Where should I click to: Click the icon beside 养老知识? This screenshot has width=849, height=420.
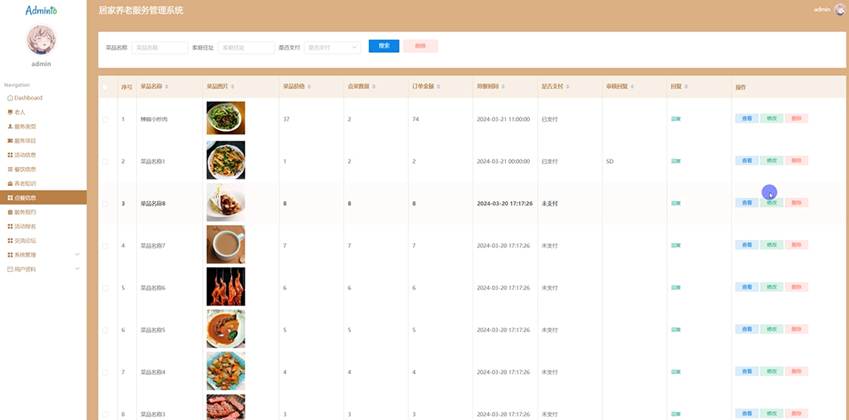10,183
